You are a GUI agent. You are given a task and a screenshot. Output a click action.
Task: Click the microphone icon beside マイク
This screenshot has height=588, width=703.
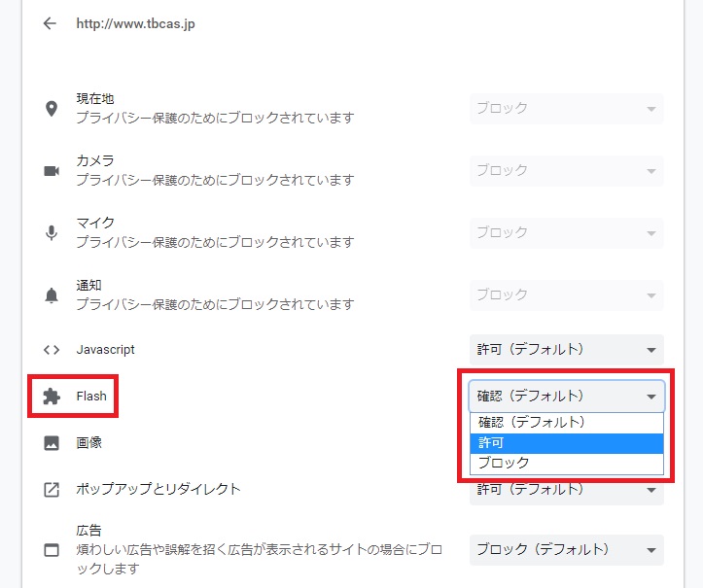tap(52, 233)
